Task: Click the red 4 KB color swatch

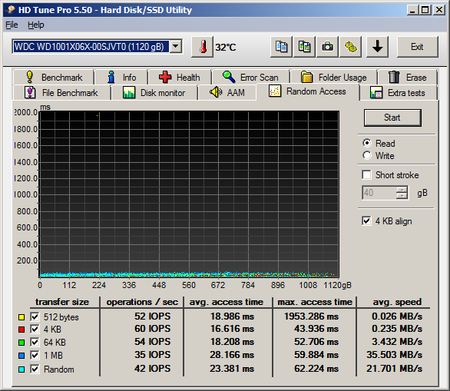Action: click(21, 330)
